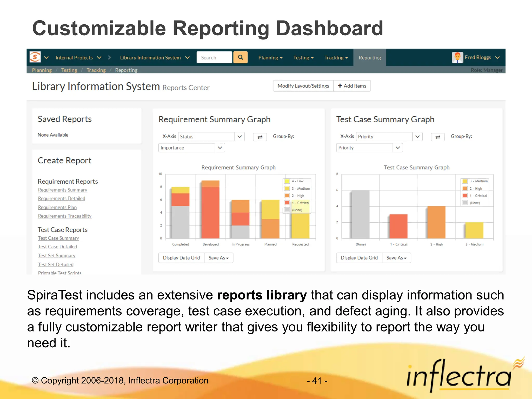Image resolution: width=532 pixels, height=399 pixels.
Task: Click 4 - Low legend swatch in Requirement graph
Action: [287, 181]
